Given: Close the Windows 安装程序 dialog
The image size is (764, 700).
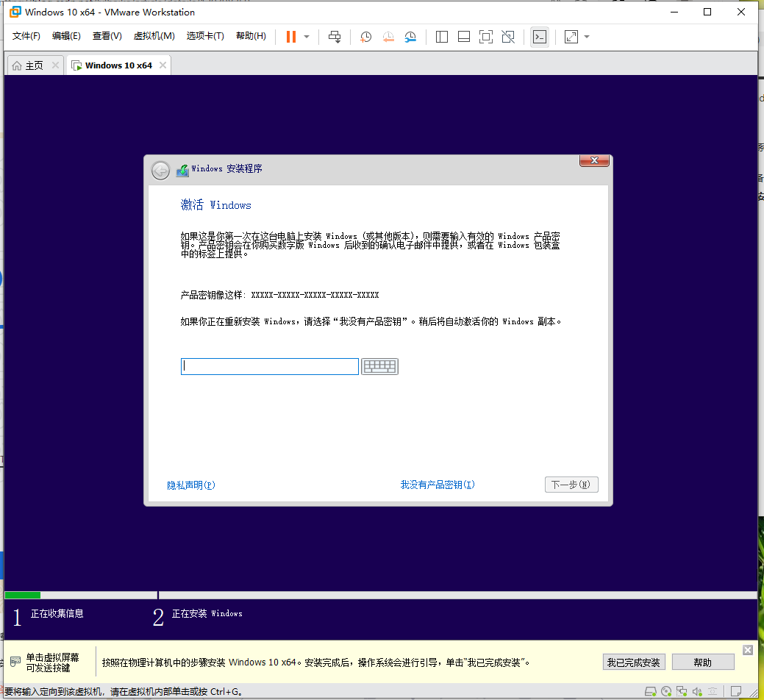Looking at the screenshot, I should (594, 161).
